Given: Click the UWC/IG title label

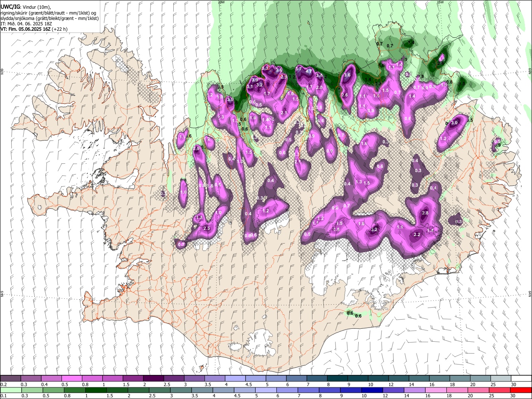Looking at the screenshot, I should click(10, 7).
